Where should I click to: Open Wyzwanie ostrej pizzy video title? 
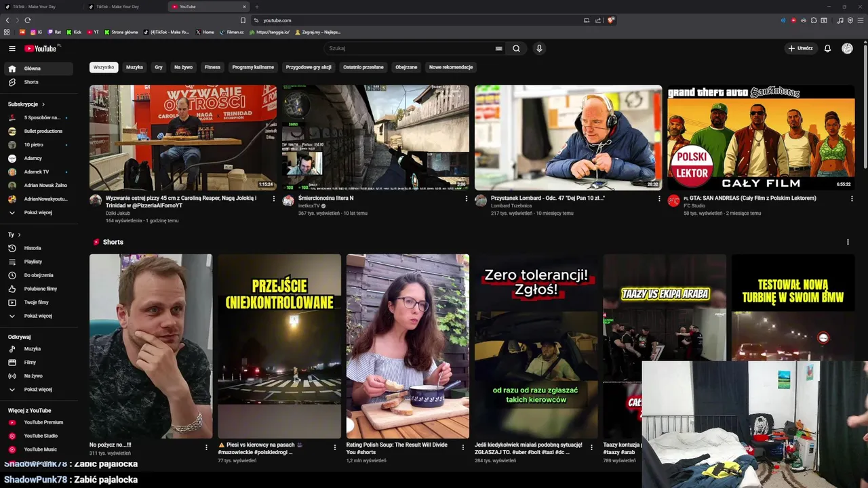(x=182, y=201)
